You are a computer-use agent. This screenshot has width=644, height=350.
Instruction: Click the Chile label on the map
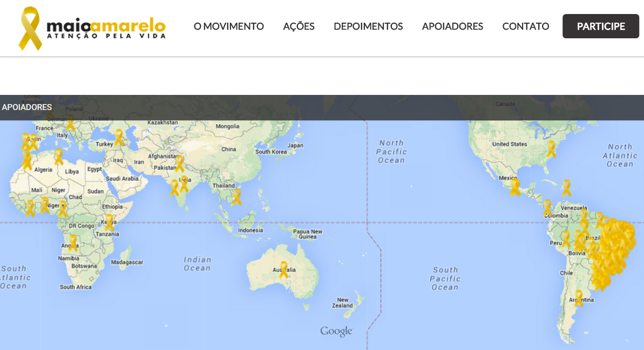566,273
